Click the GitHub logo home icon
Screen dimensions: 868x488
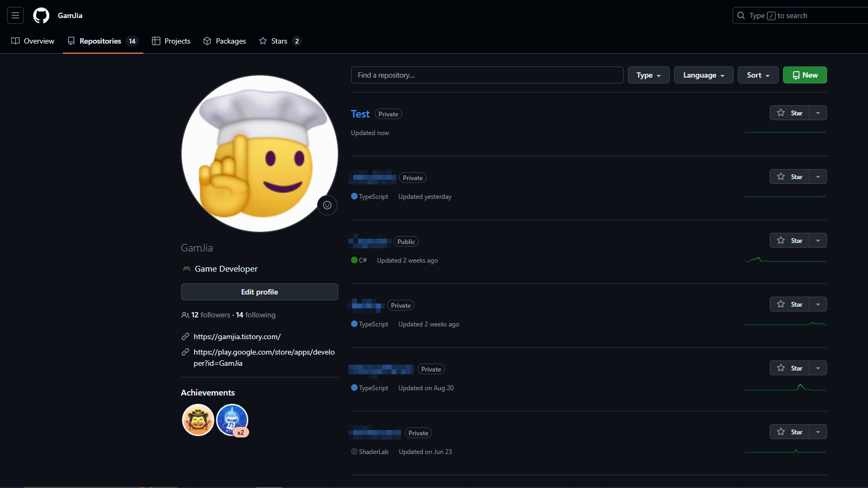[41, 15]
